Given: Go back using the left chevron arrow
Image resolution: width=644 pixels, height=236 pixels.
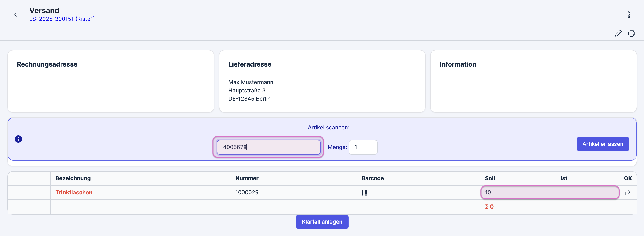Looking at the screenshot, I should tap(16, 15).
